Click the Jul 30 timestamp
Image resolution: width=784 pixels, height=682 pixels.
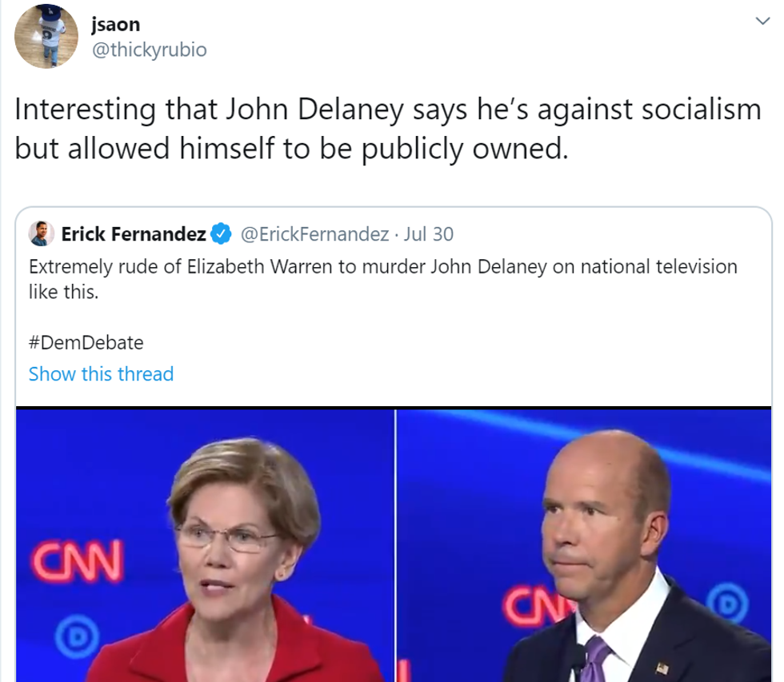point(429,234)
